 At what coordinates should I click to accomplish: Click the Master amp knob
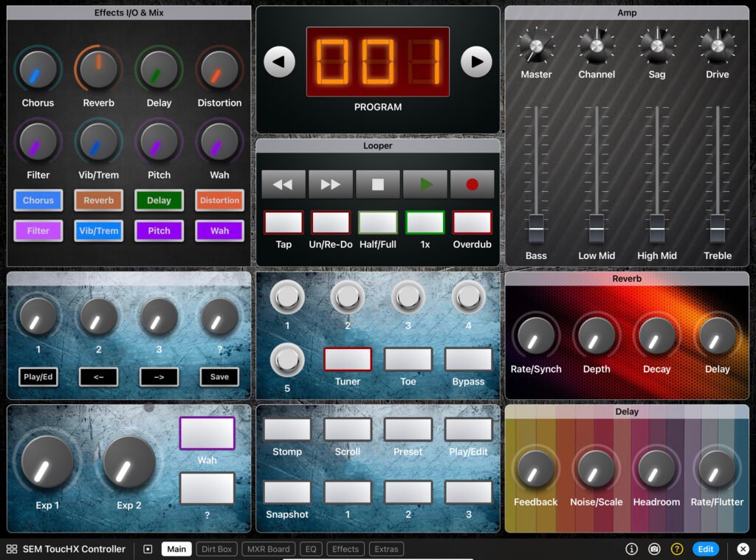536,46
